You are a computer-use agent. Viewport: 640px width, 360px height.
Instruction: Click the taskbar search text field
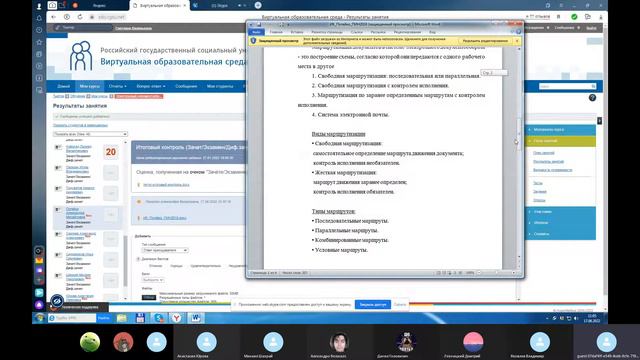coord(72,318)
